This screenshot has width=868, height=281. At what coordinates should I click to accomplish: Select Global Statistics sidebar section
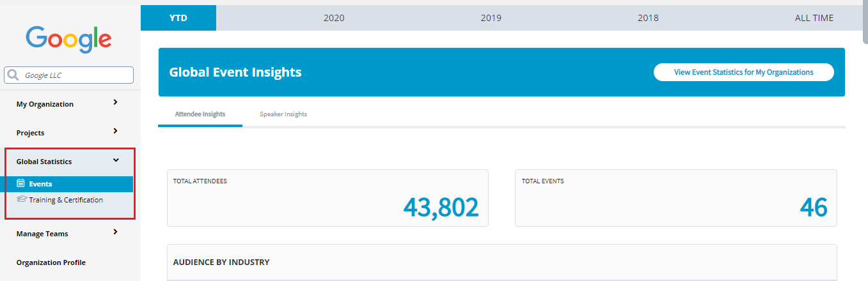(x=44, y=162)
